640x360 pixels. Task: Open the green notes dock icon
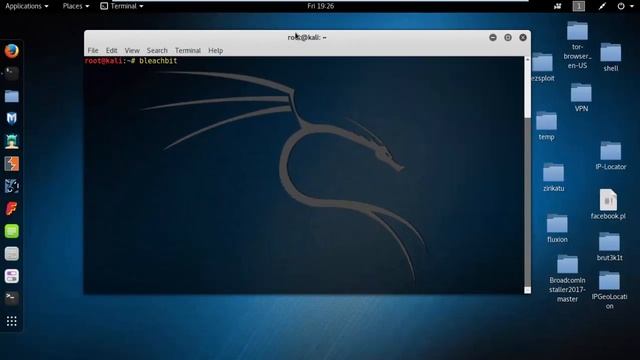point(12,231)
